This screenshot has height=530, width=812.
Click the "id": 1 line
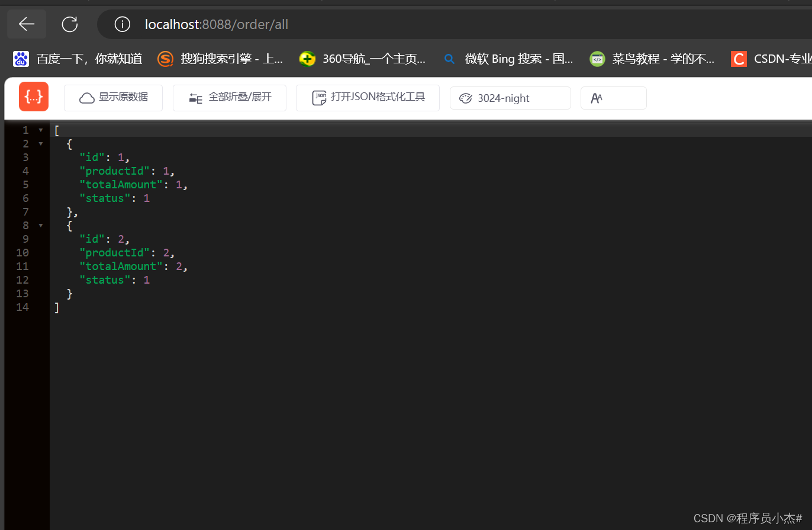click(x=105, y=158)
